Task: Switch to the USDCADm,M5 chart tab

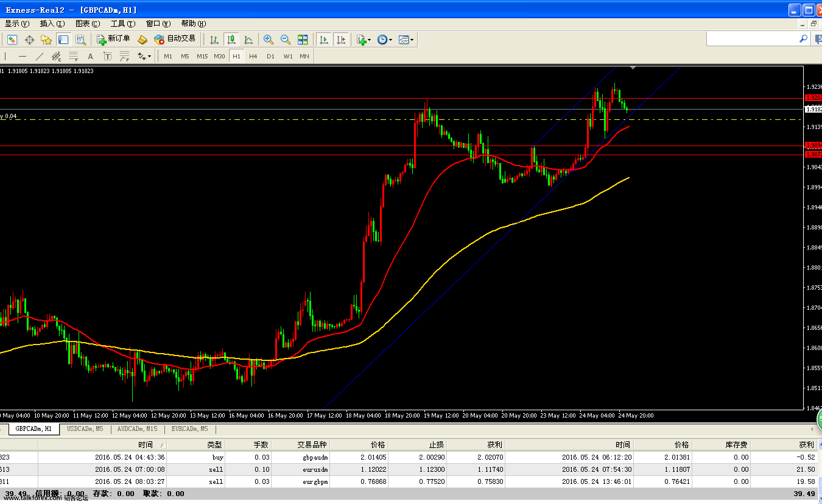Action: coord(85,429)
